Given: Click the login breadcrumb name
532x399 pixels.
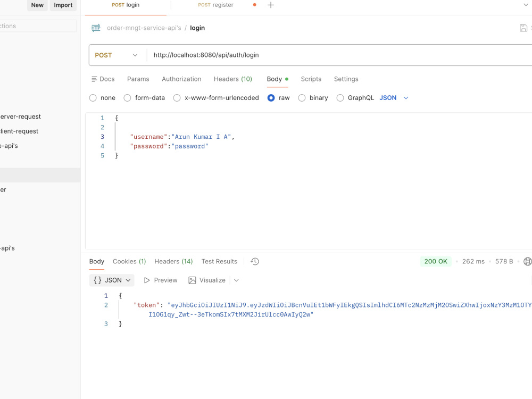Looking at the screenshot, I should pyautogui.click(x=197, y=28).
